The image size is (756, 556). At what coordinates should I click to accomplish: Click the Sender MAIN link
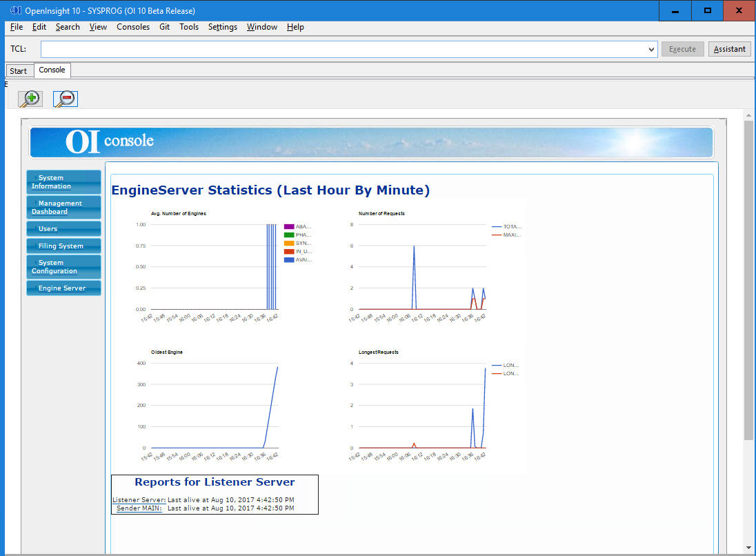[x=139, y=508]
